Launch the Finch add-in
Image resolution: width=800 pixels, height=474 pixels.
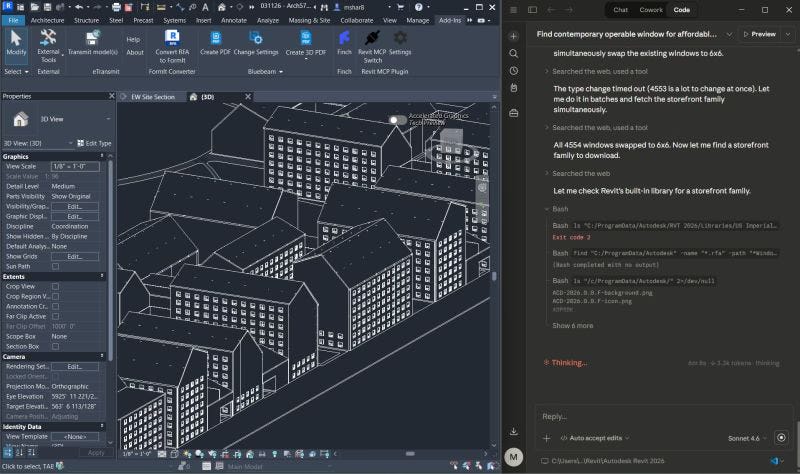[344, 42]
